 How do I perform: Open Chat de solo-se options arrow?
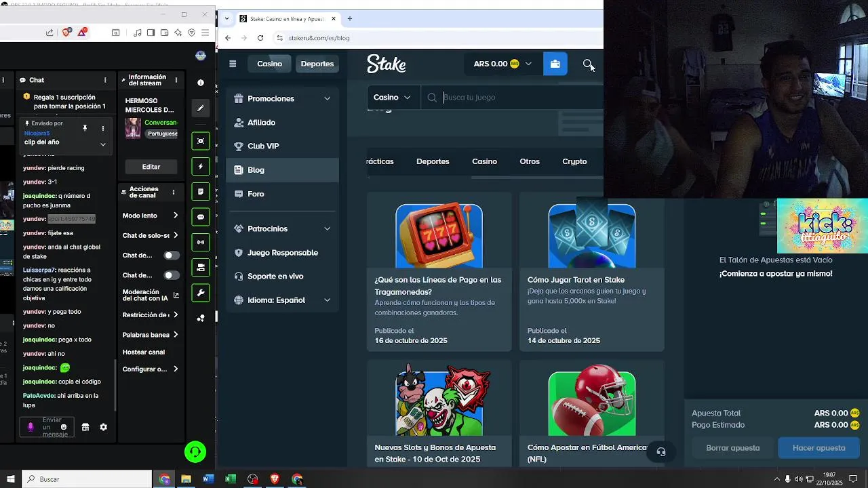pyautogui.click(x=176, y=235)
